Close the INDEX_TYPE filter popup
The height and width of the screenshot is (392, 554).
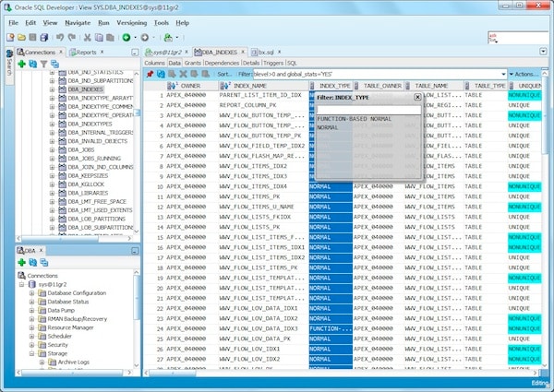tap(417, 96)
